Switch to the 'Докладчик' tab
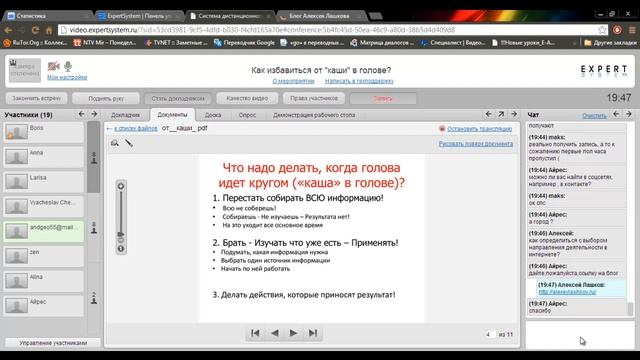 [125, 115]
